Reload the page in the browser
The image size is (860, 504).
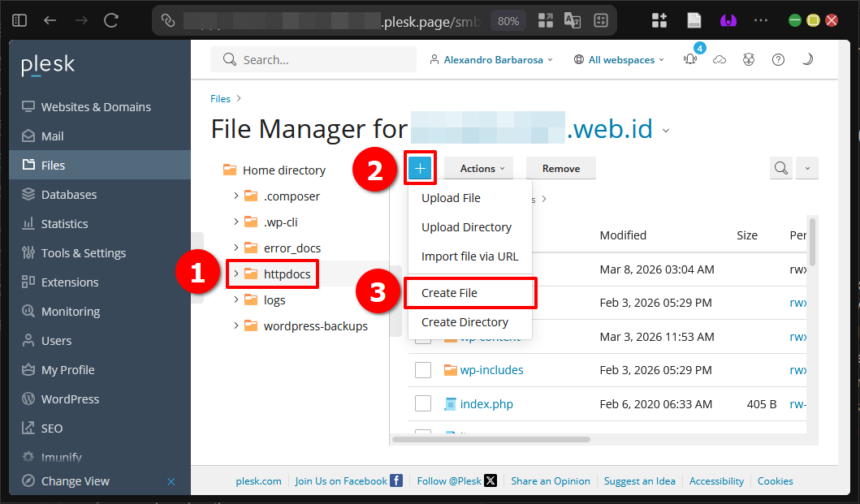(x=111, y=21)
